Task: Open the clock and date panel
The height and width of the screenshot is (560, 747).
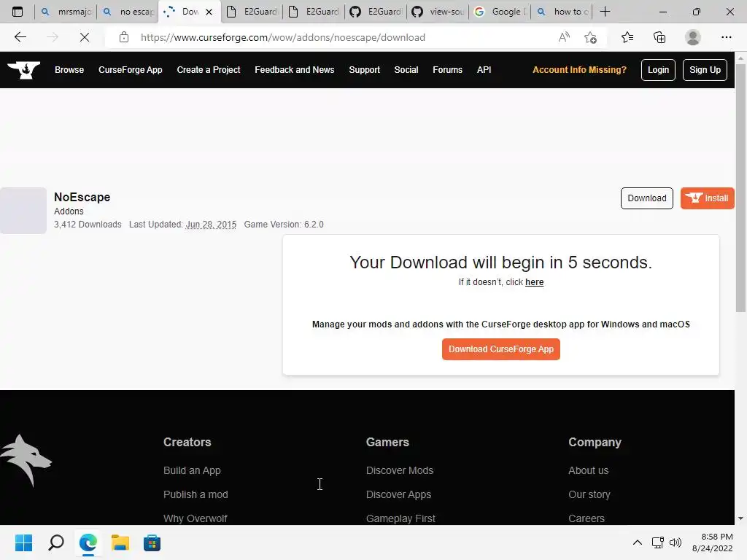Action: (x=712, y=542)
